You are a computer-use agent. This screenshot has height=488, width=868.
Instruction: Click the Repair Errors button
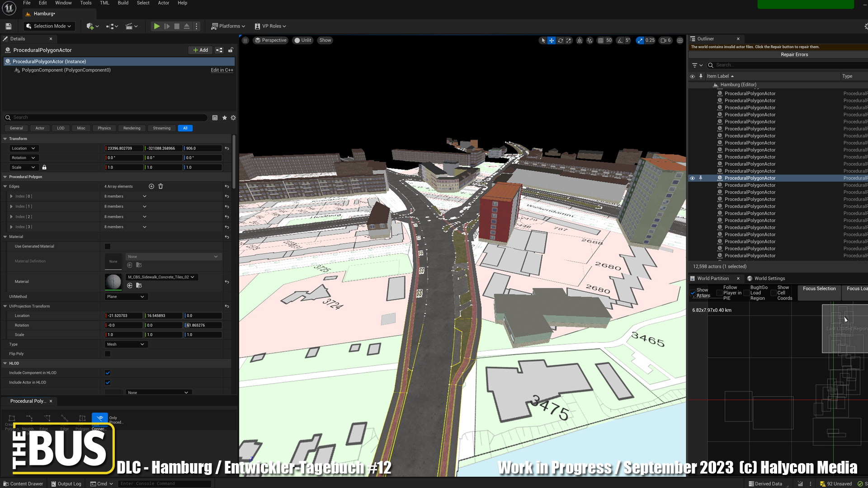794,55
